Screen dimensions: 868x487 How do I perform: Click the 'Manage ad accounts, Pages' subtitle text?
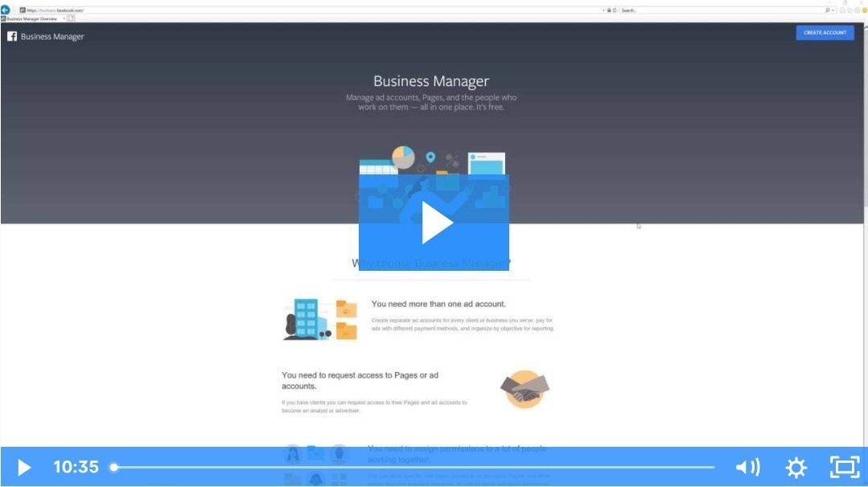(x=431, y=102)
